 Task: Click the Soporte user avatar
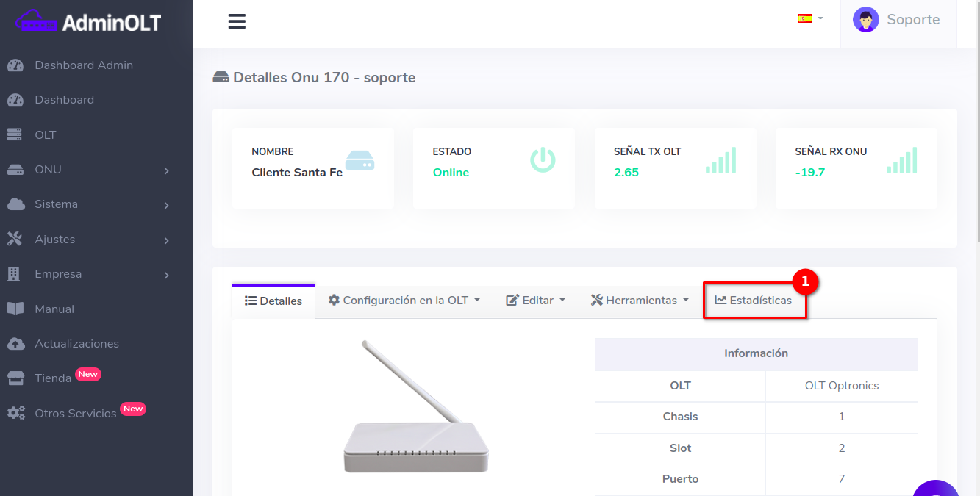[865, 20]
